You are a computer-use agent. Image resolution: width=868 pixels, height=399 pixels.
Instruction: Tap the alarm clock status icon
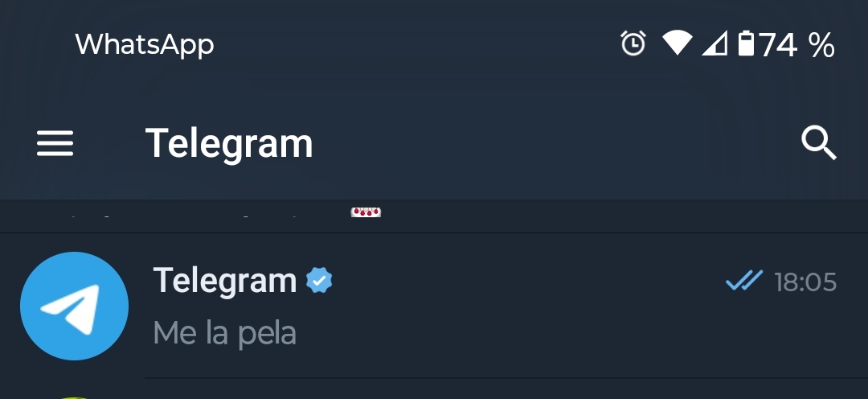[x=633, y=43]
